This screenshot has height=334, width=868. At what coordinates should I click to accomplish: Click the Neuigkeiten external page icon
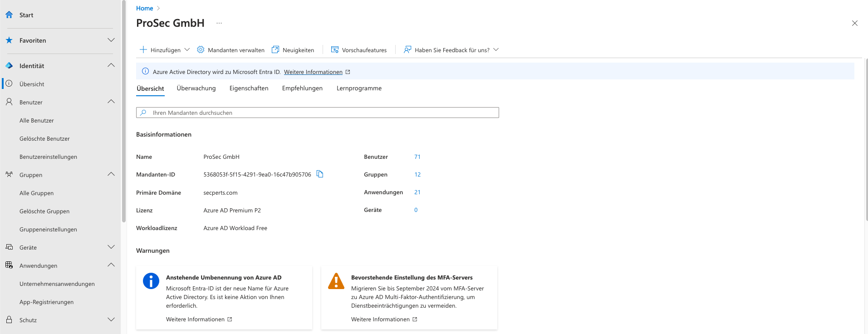pyautogui.click(x=275, y=49)
